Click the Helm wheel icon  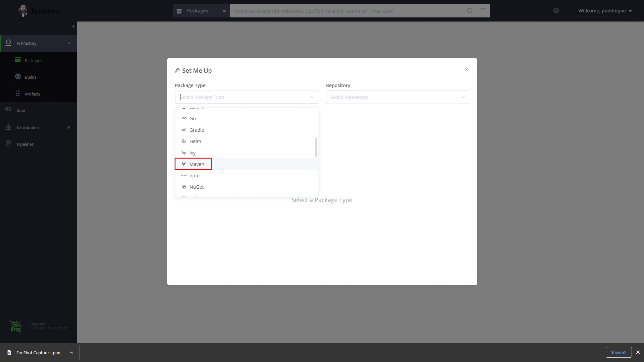coord(184,141)
